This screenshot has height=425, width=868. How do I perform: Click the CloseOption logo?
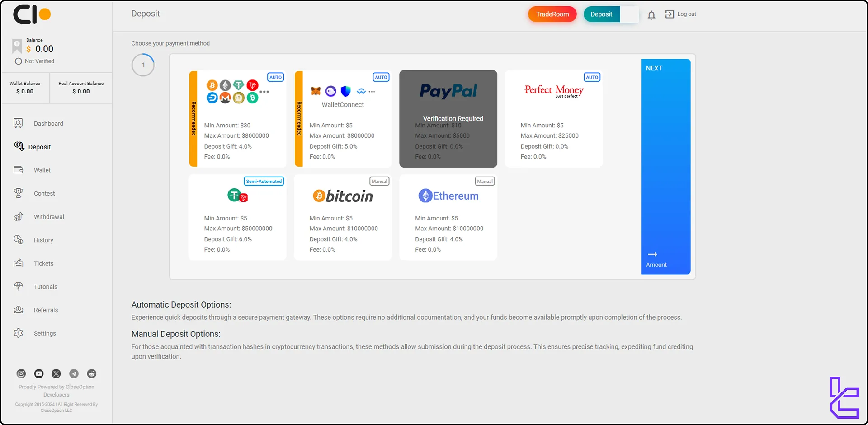[x=32, y=14]
